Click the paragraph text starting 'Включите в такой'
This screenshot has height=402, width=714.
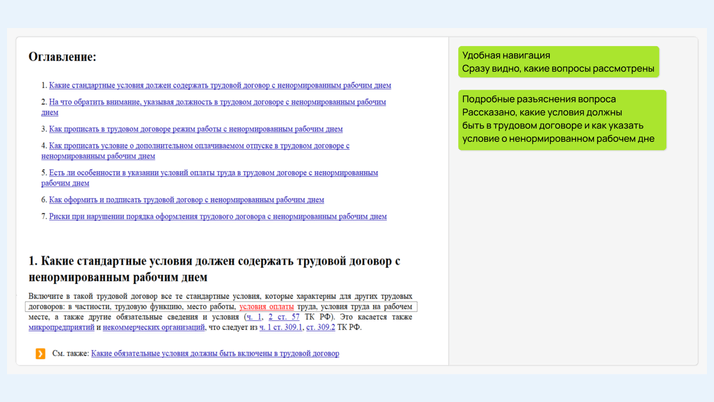coord(220,311)
